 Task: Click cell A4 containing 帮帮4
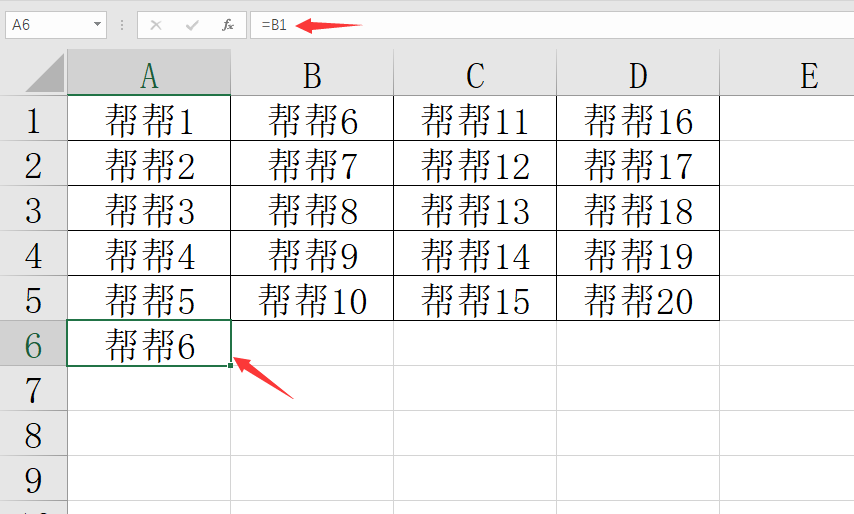click(x=149, y=254)
